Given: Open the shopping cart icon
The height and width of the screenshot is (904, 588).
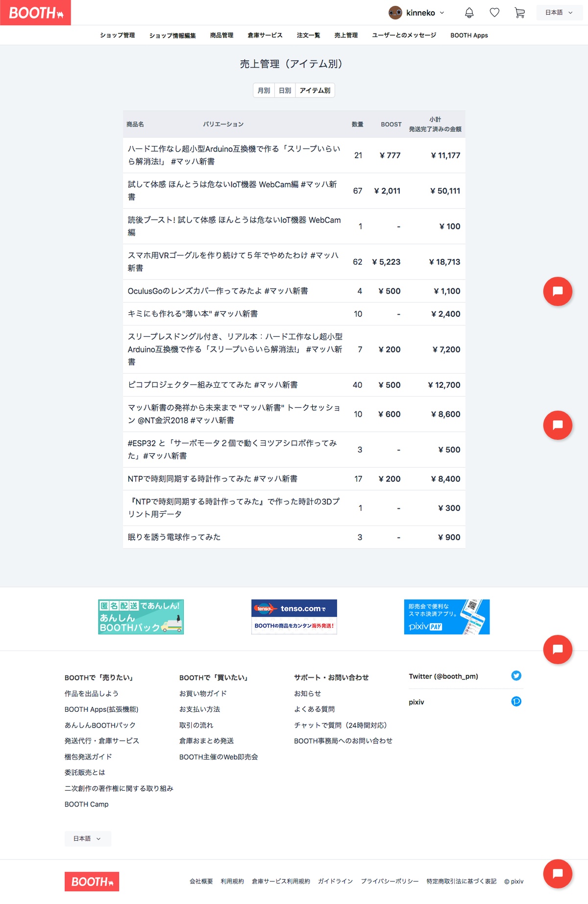Looking at the screenshot, I should pos(519,13).
